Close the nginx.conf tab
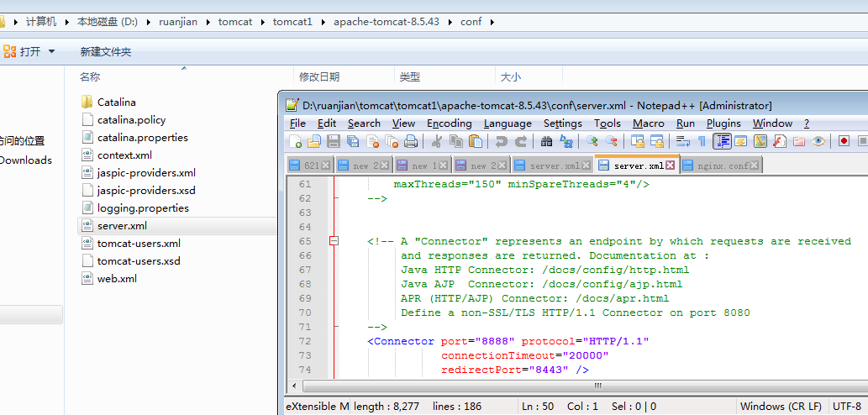 754,165
